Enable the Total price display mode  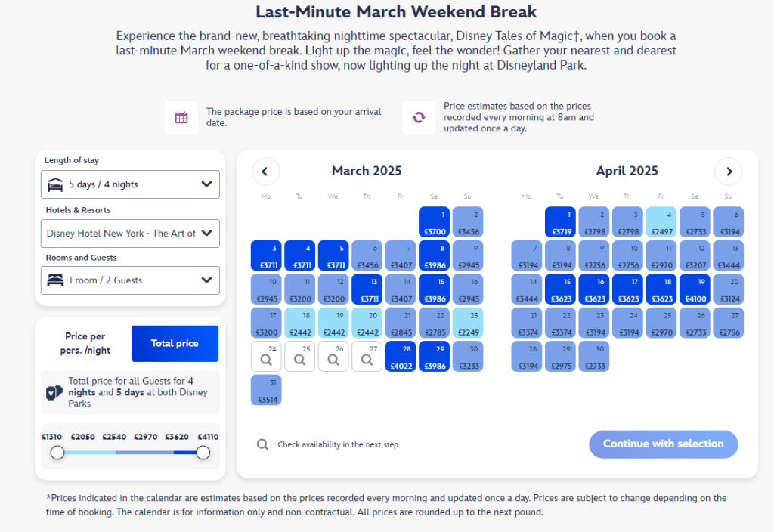point(175,343)
